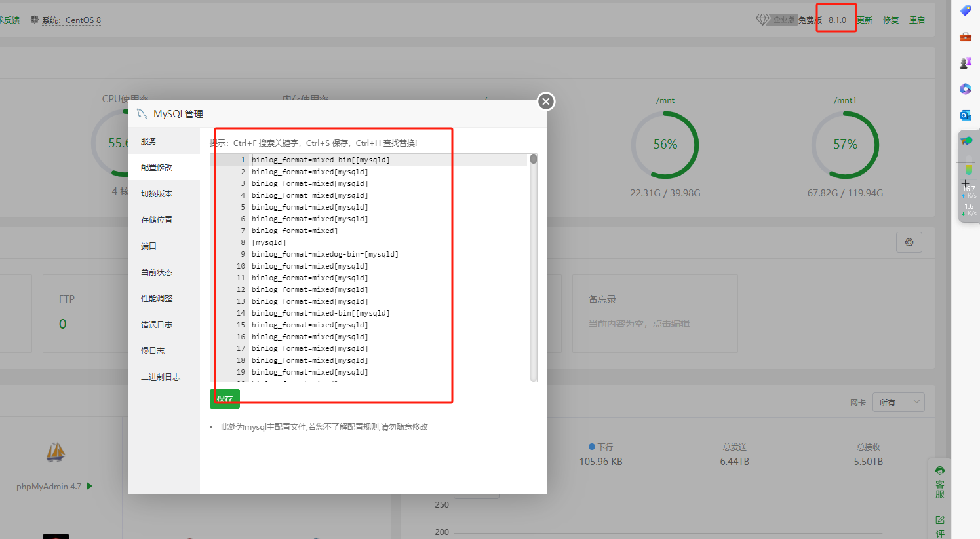Click the 企业版 diamond badge
This screenshot has width=980, height=539.
tap(776, 20)
